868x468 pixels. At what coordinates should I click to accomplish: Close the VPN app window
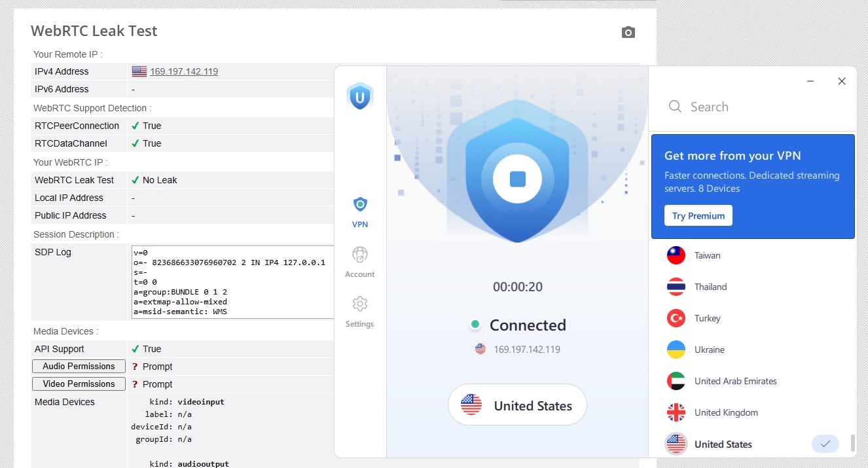[x=842, y=82]
